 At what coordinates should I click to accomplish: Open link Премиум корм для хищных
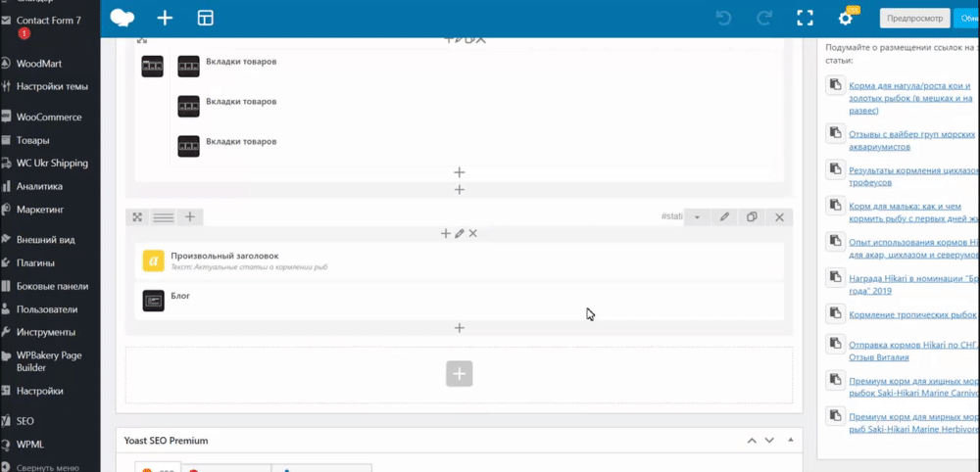913,387
